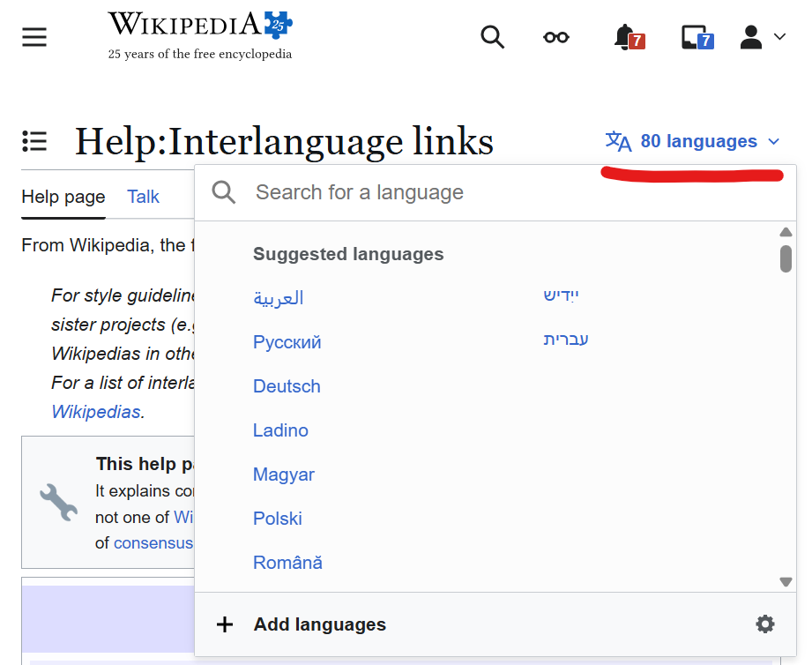Click the Wikipedia 25 years logo
Viewport: 812px width, 665px height.
coord(200,35)
